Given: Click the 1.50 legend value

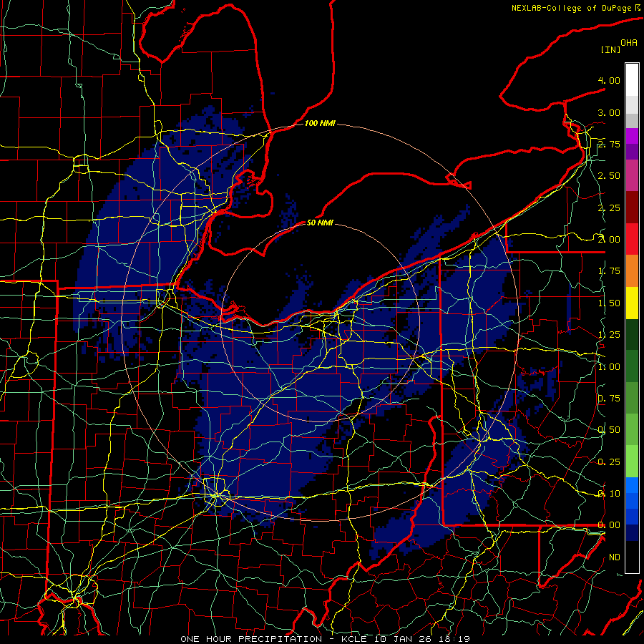Looking at the screenshot, I should (x=609, y=303).
